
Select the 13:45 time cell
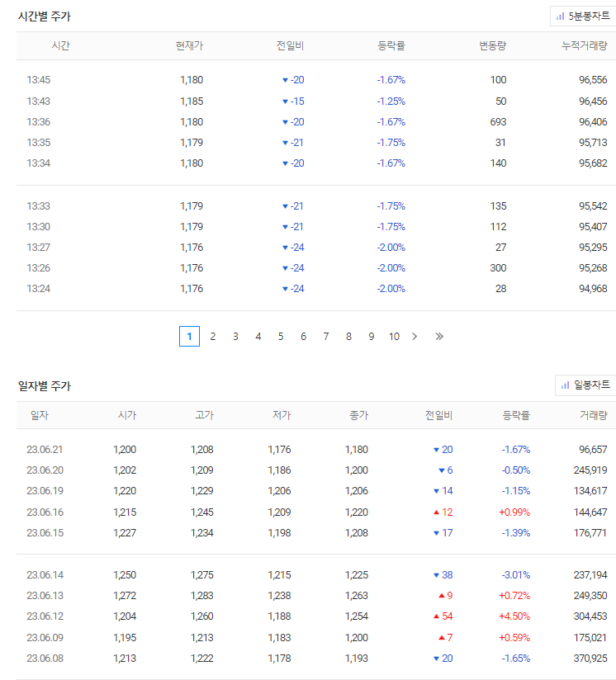coord(39,80)
